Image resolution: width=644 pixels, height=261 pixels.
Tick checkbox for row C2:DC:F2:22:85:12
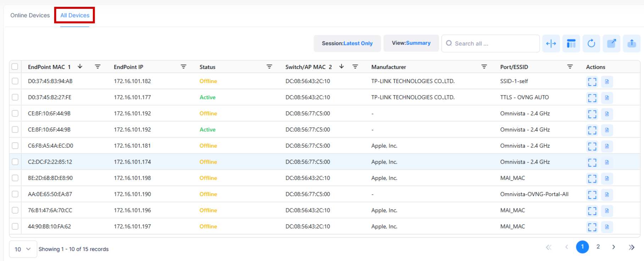[15, 162]
